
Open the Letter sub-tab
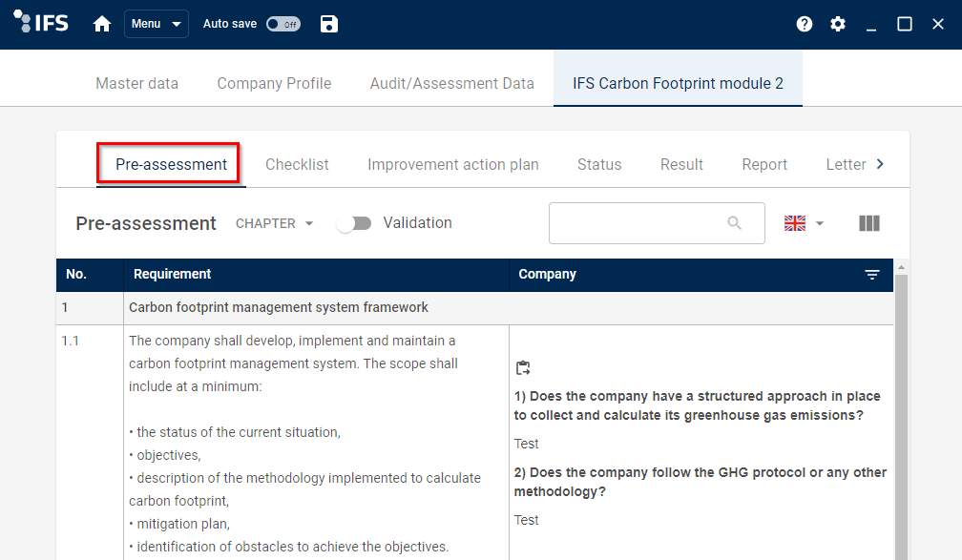tap(846, 164)
